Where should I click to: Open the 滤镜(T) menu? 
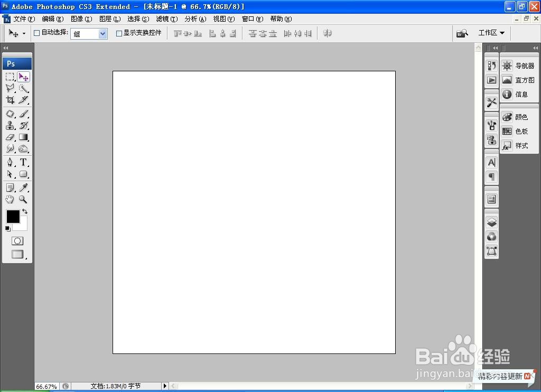[x=167, y=19]
